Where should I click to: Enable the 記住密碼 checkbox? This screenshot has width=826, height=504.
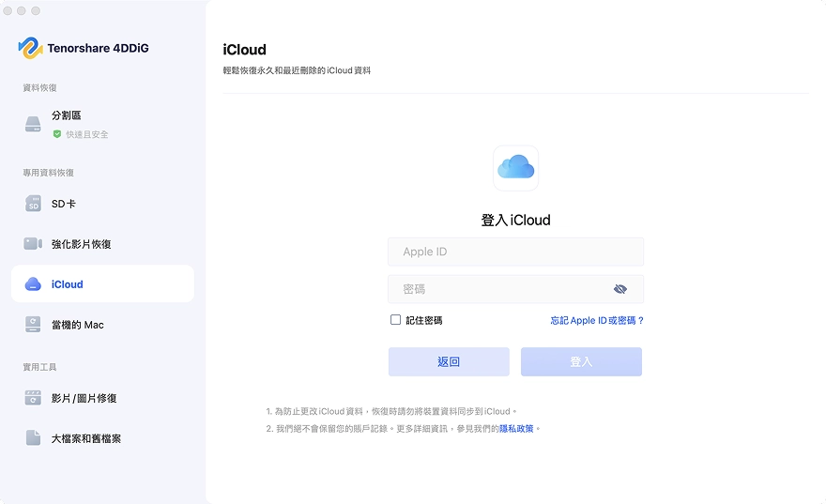(395, 320)
